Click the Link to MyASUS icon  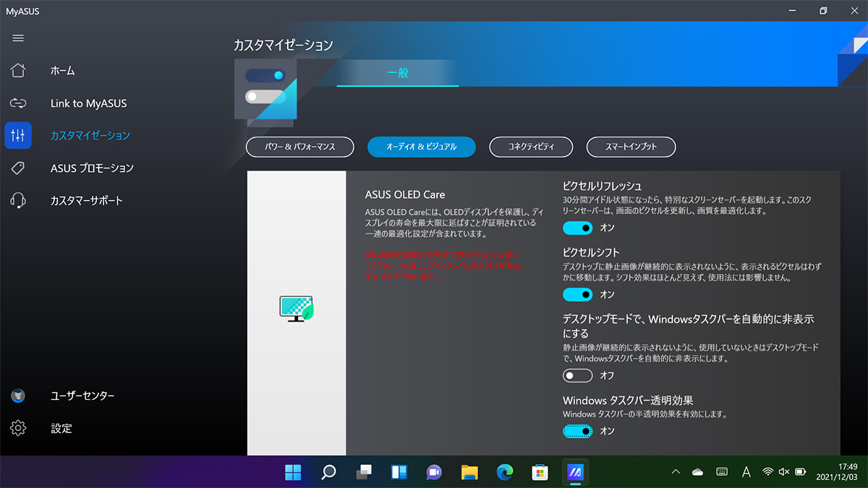pyautogui.click(x=18, y=103)
